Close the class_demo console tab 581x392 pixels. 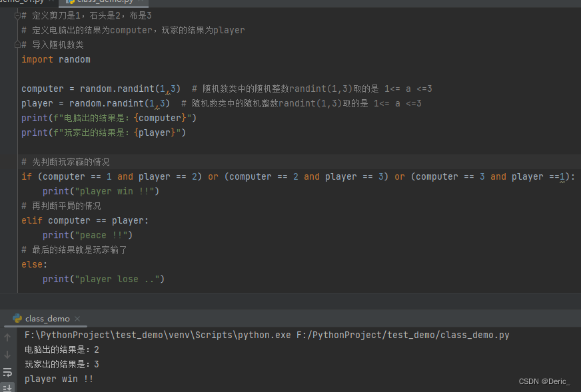pos(78,319)
